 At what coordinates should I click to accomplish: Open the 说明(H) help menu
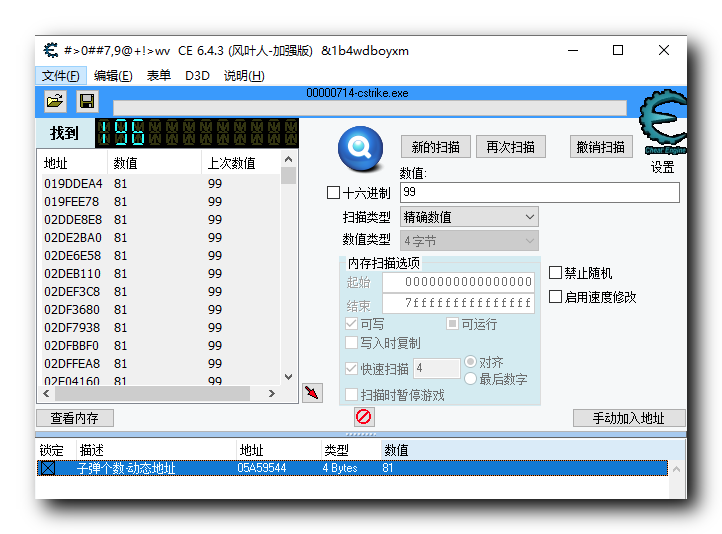pos(244,75)
